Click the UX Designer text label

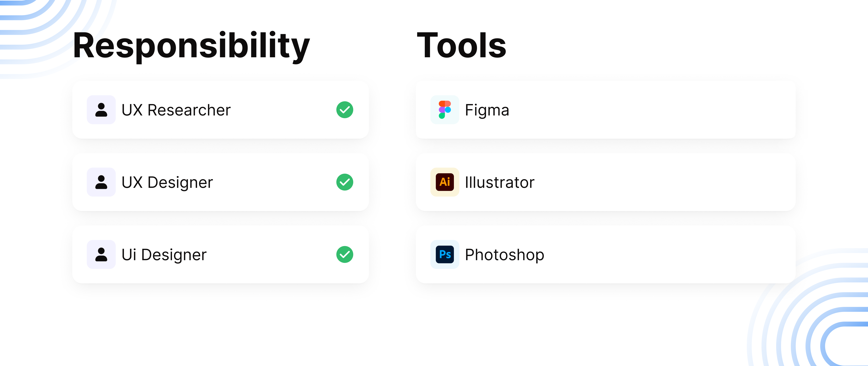167,182
